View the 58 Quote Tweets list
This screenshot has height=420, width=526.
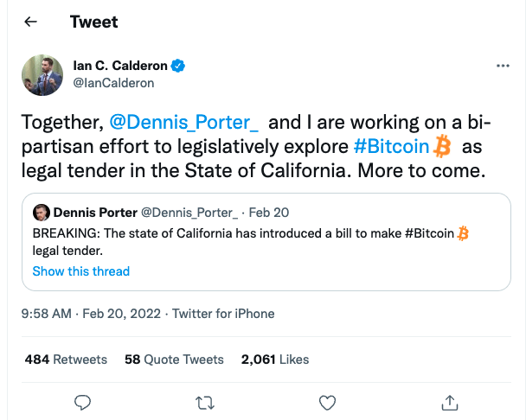pyautogui.click(x=174, y=359)
